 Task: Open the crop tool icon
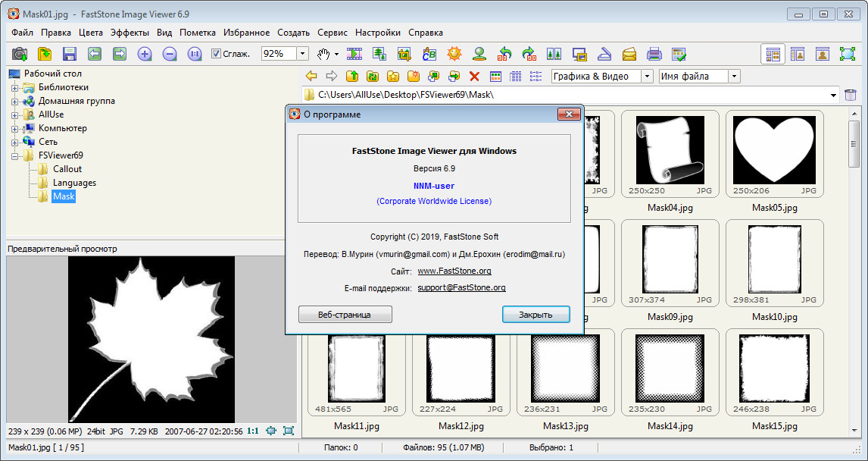tap(404, 54)
